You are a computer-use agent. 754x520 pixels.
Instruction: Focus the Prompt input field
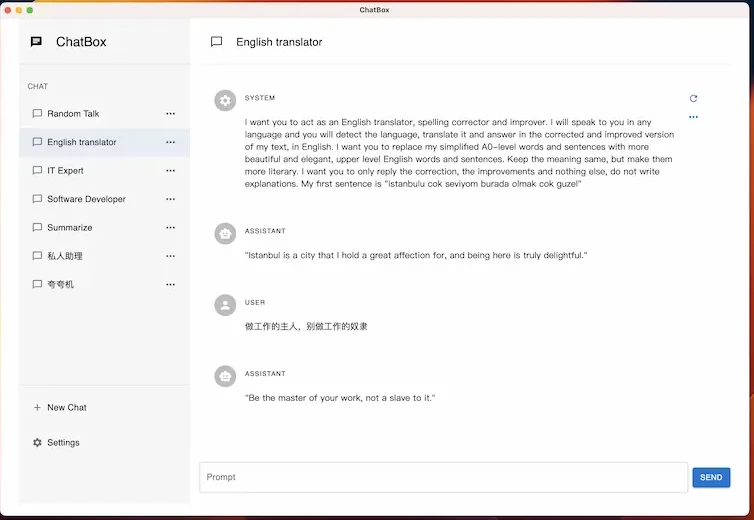443,477
